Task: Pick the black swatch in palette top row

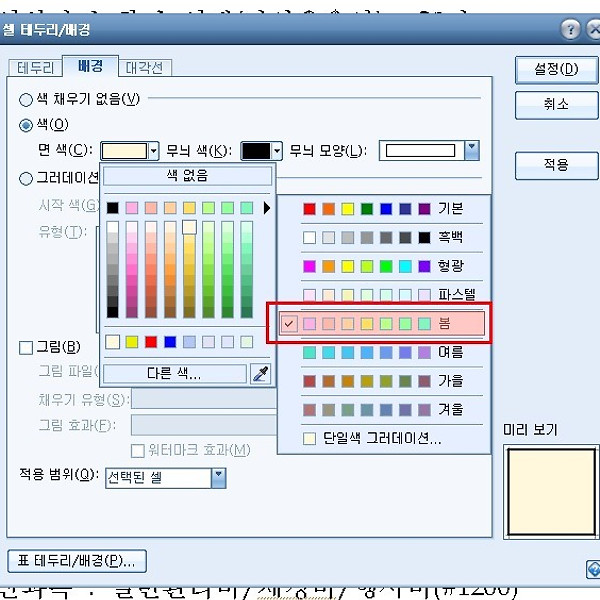Action: click(x=113, y=208)
